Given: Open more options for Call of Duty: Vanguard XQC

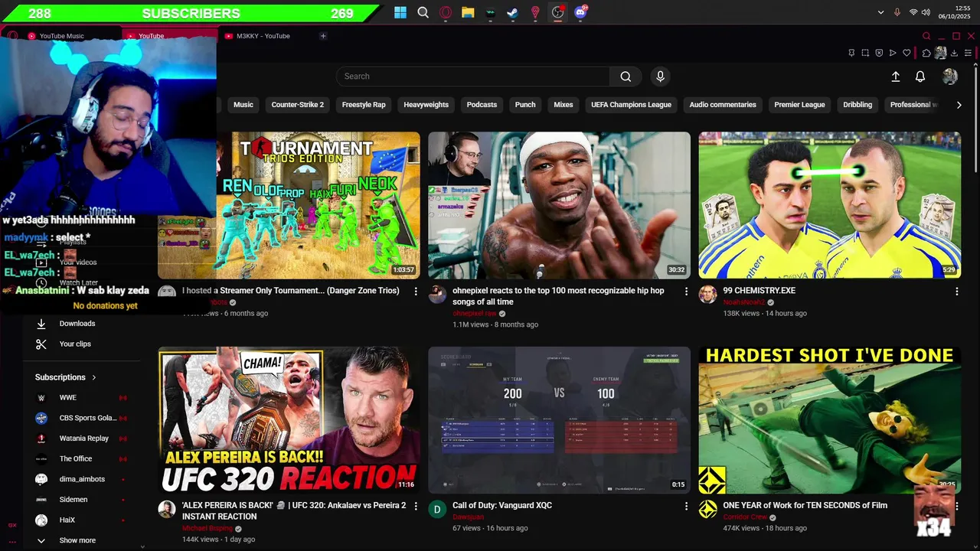Looking at the screenshot, I should pos(686,507).
